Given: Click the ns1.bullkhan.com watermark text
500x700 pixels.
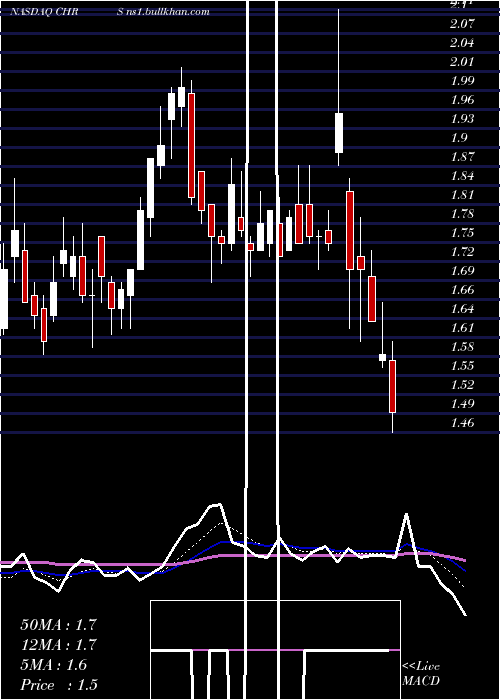Looking at the screenshot, I should tap(170, 12).
